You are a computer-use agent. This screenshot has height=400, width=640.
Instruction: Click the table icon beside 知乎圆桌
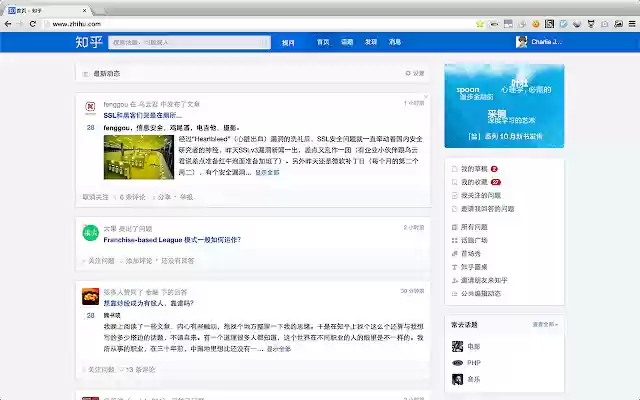tap(455, 267)
